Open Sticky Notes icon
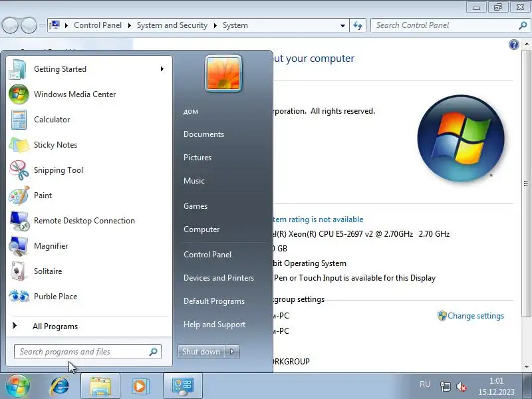 [19, 145]
